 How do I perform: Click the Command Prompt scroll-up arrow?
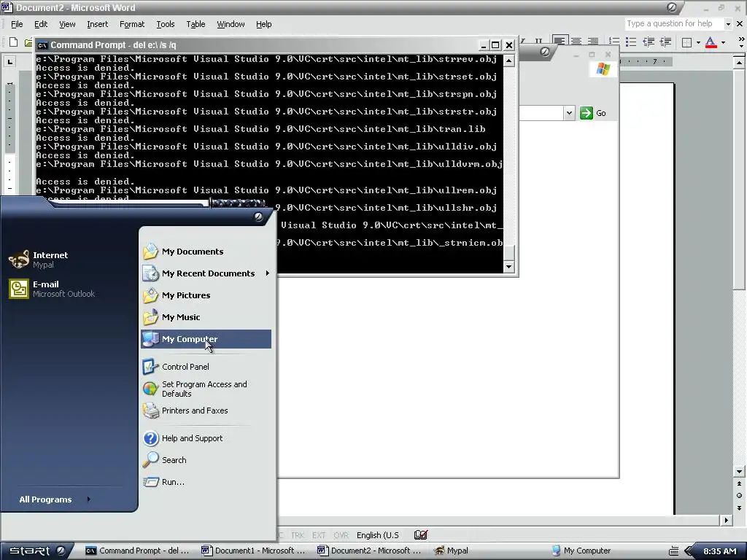508,61
